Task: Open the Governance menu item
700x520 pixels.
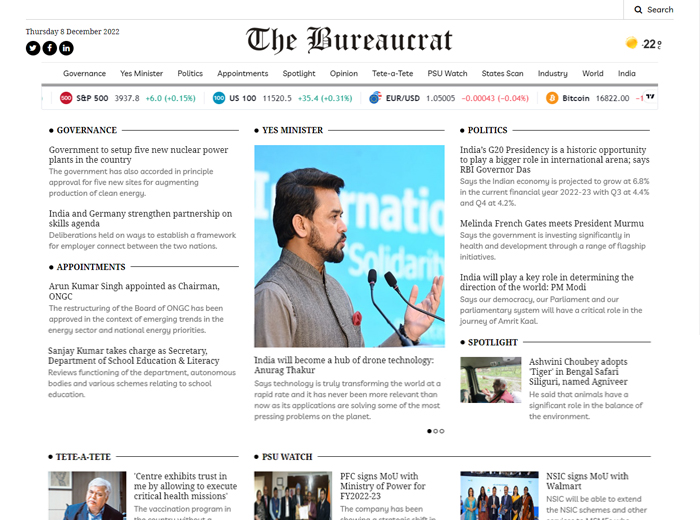Action: tap(84, 74)
